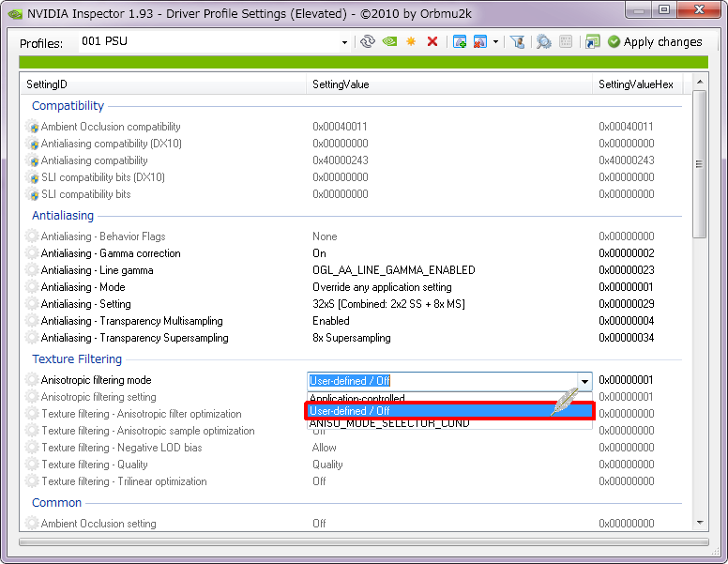Create a new profile with the orange sun icon
Image resolution: width=728 pixels, height=564 pixels.
(x=411, y=42)
